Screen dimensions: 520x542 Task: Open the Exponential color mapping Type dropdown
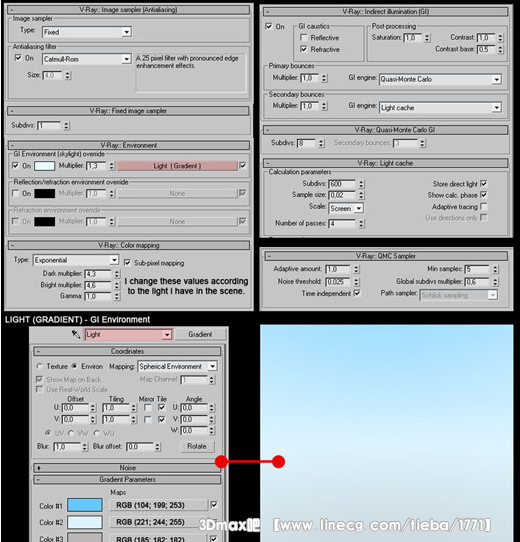(114, 260)
